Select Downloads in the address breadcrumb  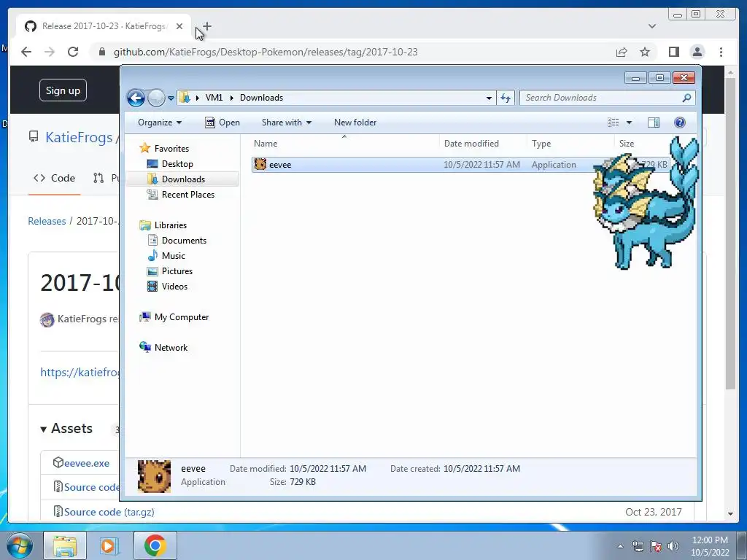262,98
